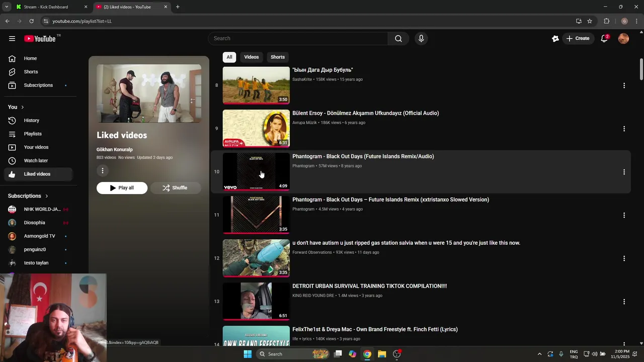
Task: Open options for Ыын Дага Дыр Бубуль video
Action: [624, 85]
